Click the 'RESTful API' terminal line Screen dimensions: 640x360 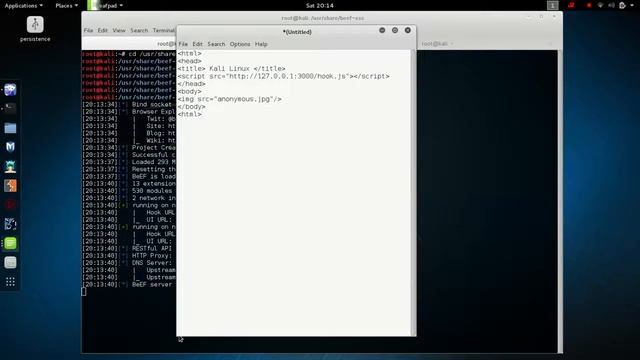(129, 249)
